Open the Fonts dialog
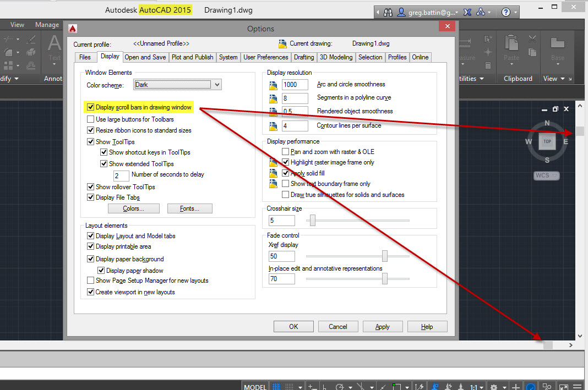This screenshot has width=588, height=390. [x=189, y=208]
